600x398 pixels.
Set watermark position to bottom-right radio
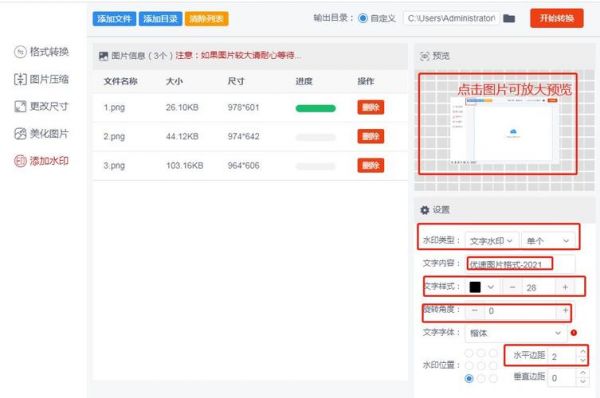494,378
